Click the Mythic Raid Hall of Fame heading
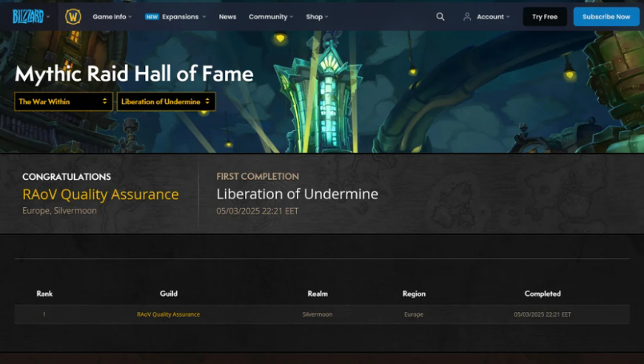Image resolution: width=644 pixels, height=364 pixels. point(134,74)
